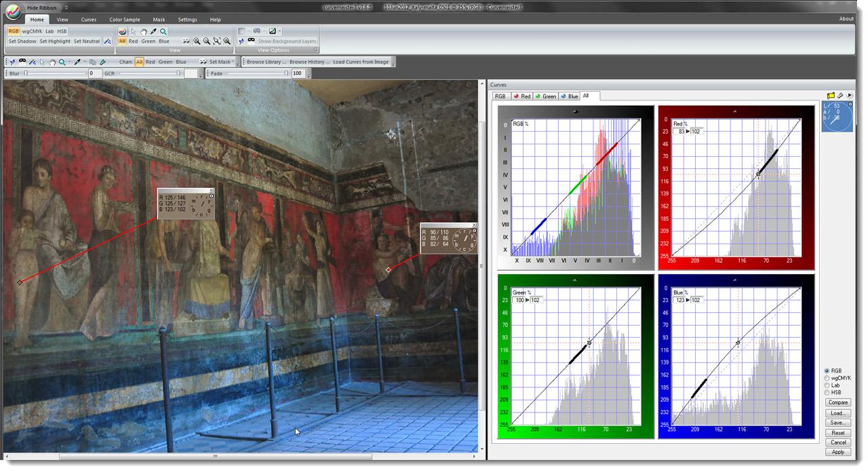The width and height of the screenshot is (868, 471).
Task: Switch to the Red curve tab
Action: tap(522, 96)
